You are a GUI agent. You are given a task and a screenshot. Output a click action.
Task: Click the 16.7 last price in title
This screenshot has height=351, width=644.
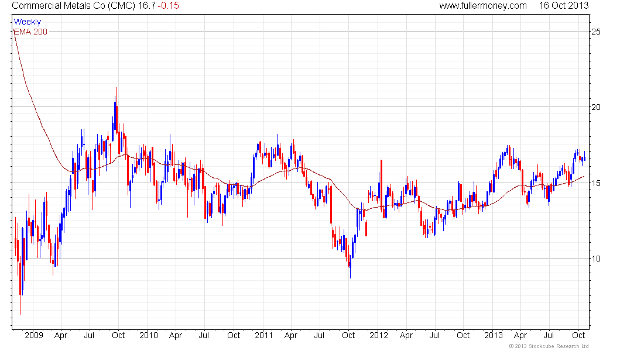[x=150, y=6]
